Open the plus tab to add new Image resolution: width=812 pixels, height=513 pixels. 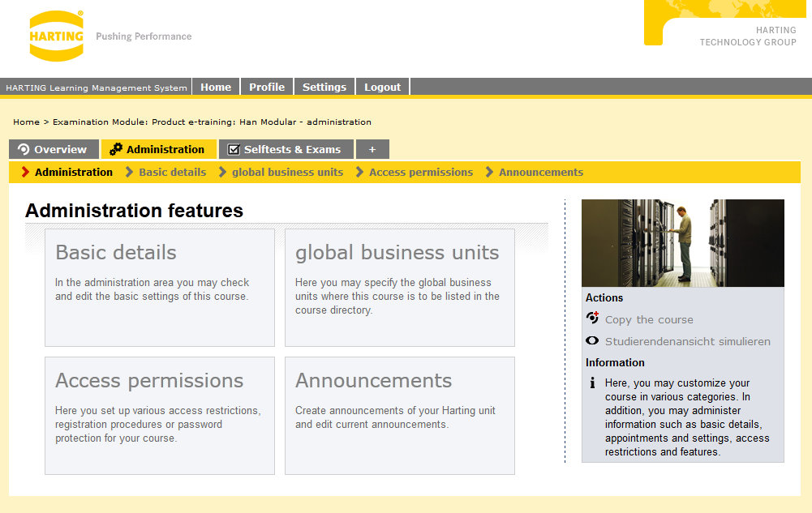tap(372, 149)
